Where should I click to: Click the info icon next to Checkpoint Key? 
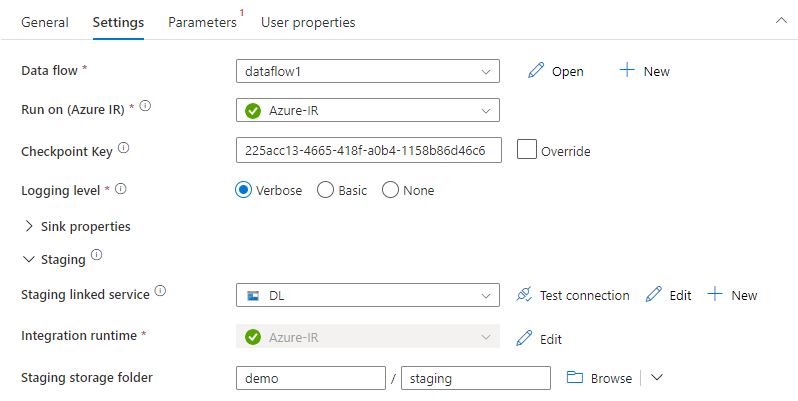pos(124,148)
